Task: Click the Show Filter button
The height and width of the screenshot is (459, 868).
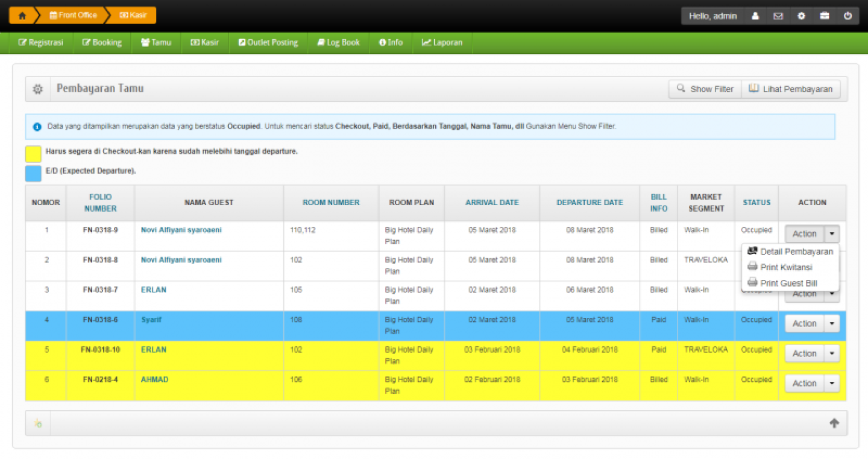Action: (705, 89)
